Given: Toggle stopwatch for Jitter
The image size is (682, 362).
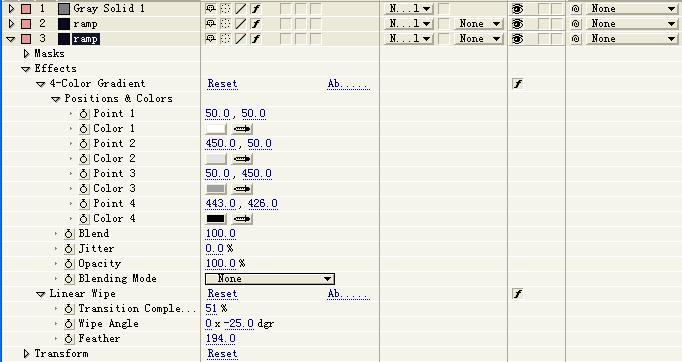Looking at the screenshot, I should pyautogui.click(x=69, y=249).
